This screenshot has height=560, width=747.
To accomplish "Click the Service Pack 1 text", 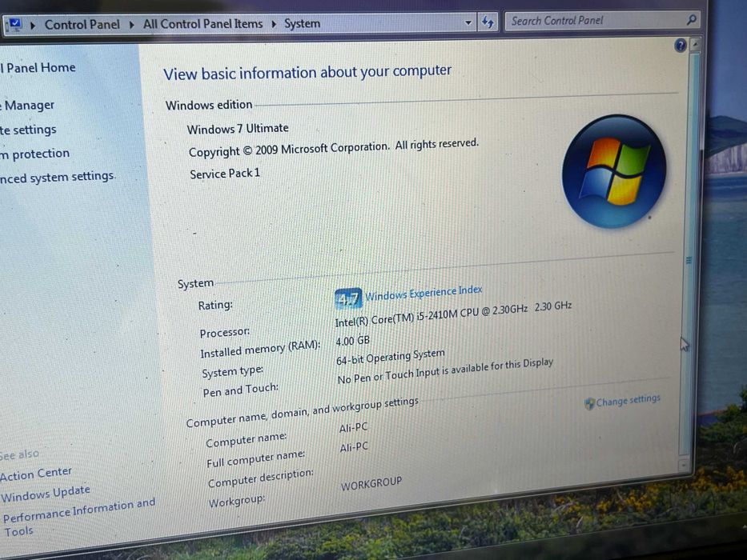I will pos(225,174).
